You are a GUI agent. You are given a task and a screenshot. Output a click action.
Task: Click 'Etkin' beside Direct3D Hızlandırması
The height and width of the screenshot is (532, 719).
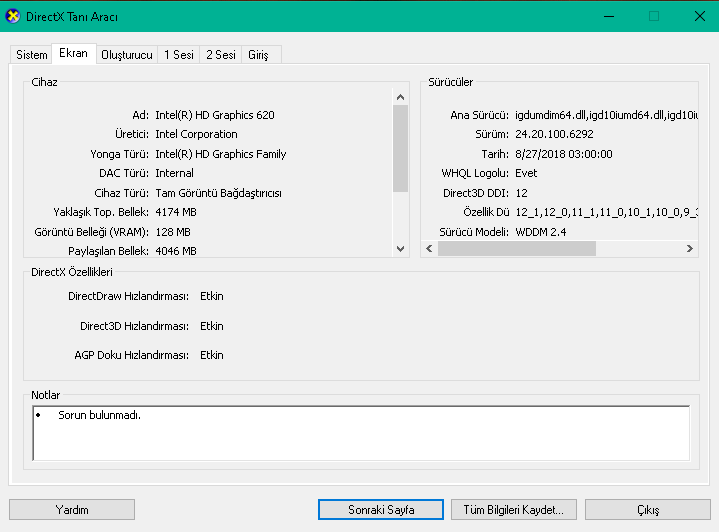click(211, 326)
